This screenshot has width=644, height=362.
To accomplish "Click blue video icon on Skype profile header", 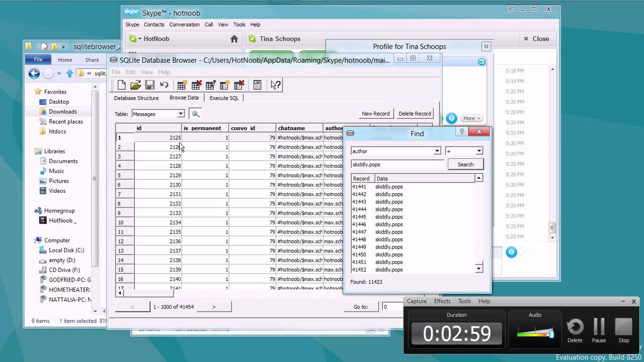I will pyautogui.click(x=481, y=61).
